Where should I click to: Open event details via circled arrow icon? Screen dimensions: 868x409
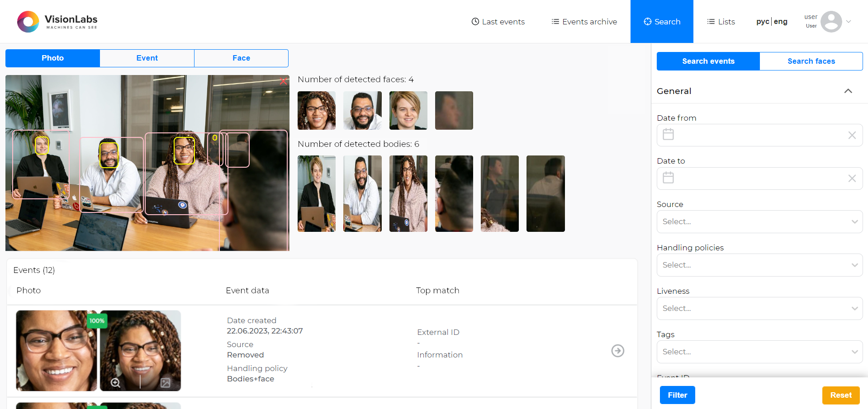coord(618,351)
